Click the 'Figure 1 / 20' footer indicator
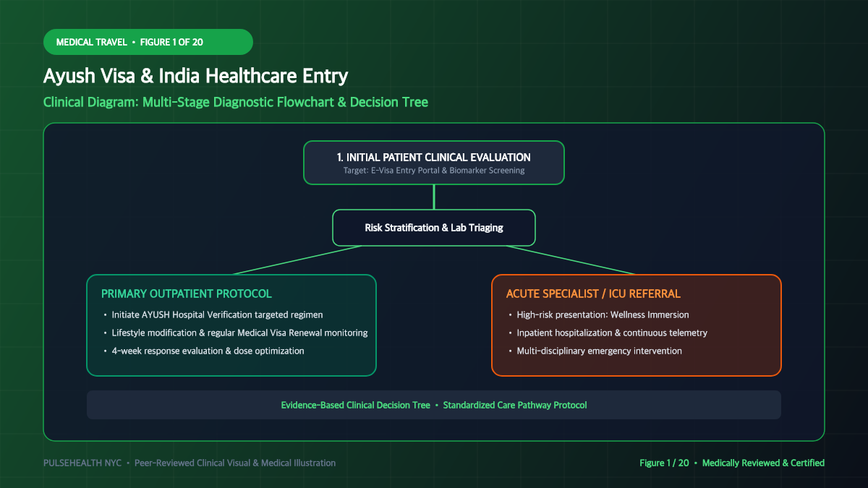 tap(664, 463)
